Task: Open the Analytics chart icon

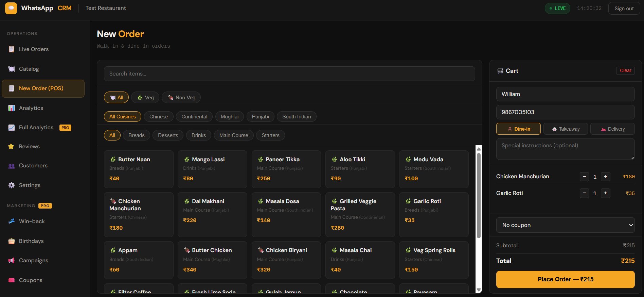Action: point(12,108)
